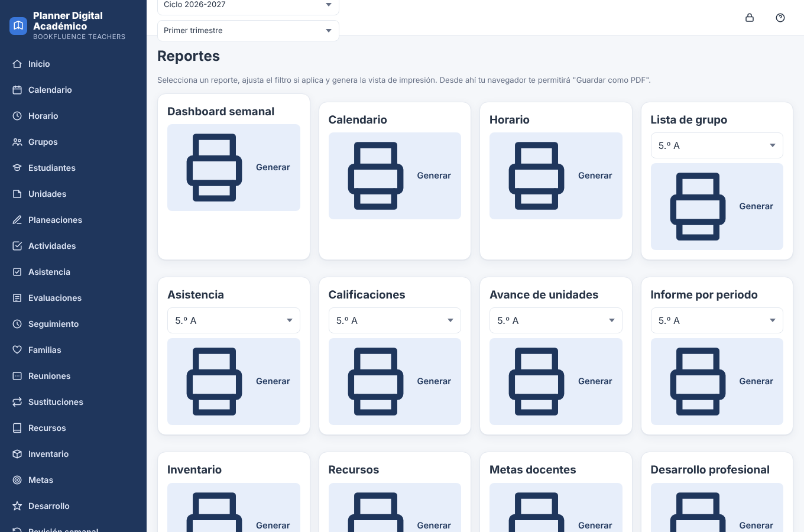Generate the Informe por periodo report
This screenshot has width=804, height=532.
717,381
